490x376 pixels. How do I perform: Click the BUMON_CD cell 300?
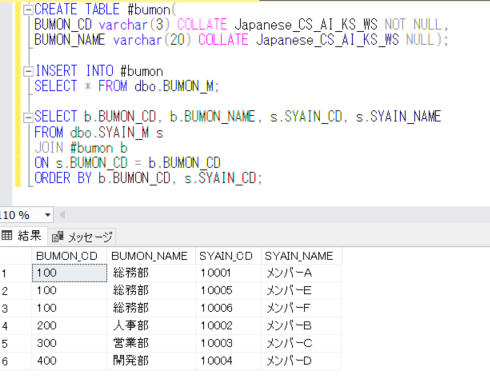pyautogui.click(x=69, y=344)
